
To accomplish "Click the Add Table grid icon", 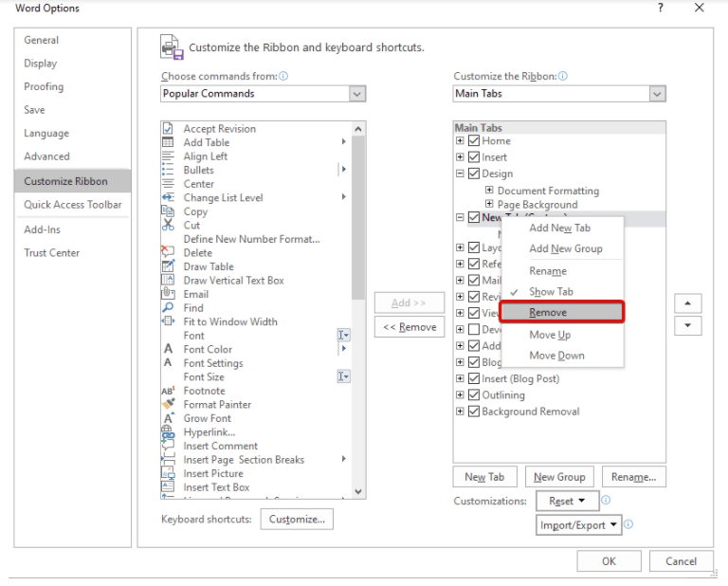I will click(168, 142).
